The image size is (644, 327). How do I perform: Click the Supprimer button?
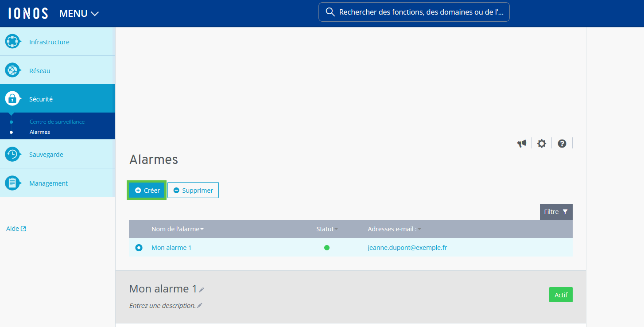click(x=193, y=190)
